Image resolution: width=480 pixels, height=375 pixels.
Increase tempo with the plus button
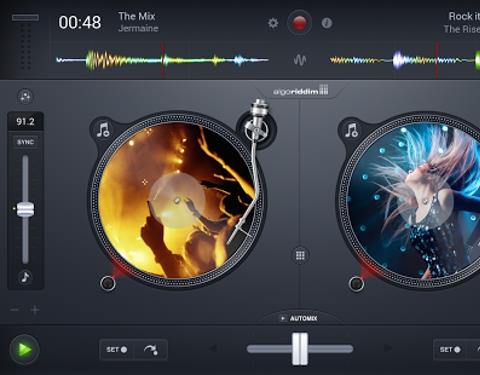pyautogui.click(x=35, y=310)
